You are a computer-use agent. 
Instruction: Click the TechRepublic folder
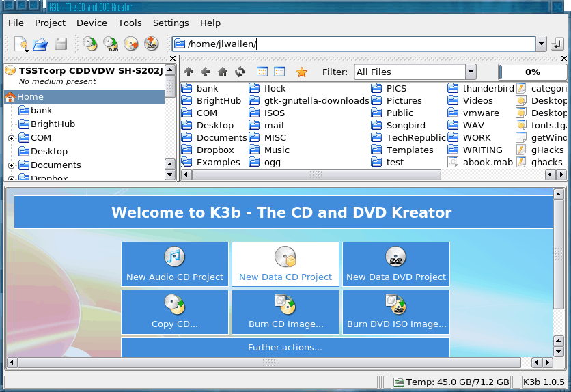pos(408,137)
